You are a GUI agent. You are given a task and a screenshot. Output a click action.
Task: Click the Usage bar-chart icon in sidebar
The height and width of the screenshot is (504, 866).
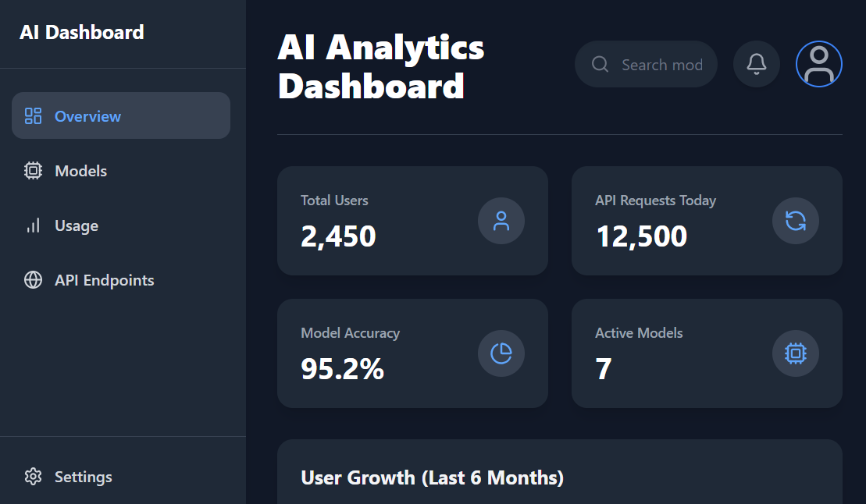pyautogui.click(x=33, y=225)
